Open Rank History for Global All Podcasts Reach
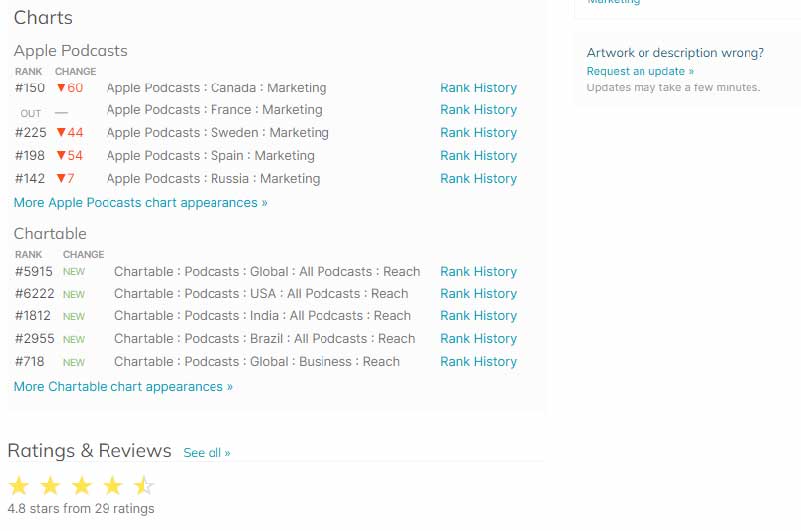801x531 pixels. click(478, 272)
